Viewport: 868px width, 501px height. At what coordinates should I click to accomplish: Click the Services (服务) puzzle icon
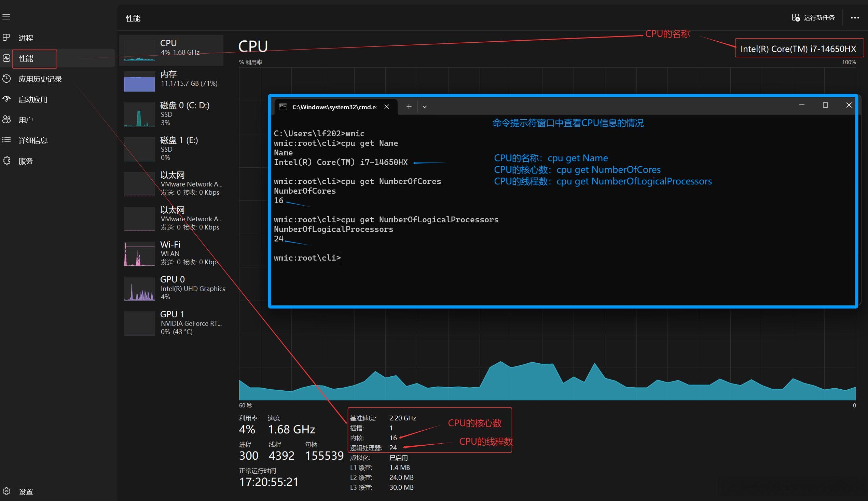[x=6, y=161]
